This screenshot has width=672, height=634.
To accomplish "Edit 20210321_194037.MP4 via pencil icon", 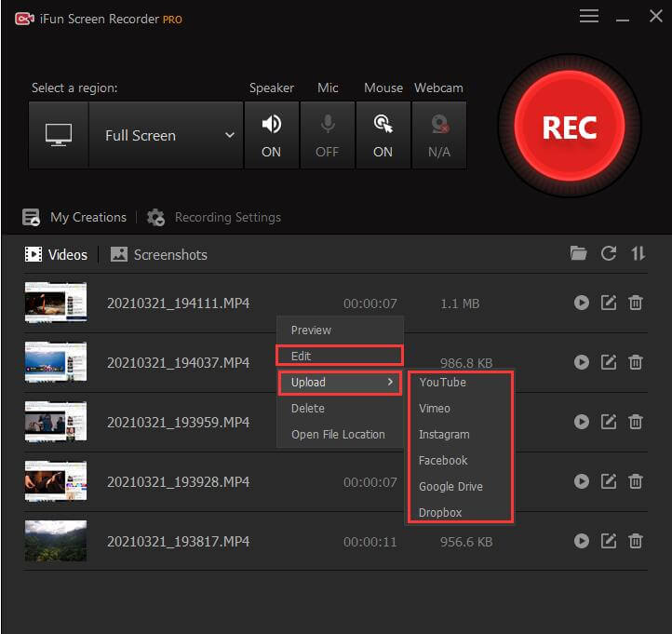I will pos(608,362).
